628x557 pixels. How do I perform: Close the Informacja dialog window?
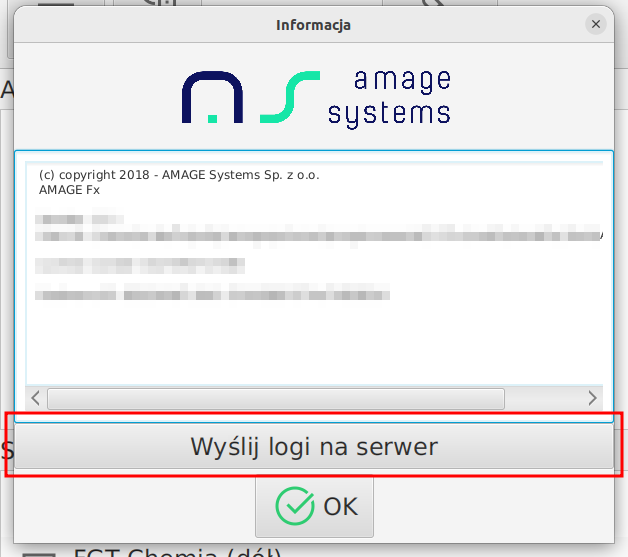click(x=596, y=24)
